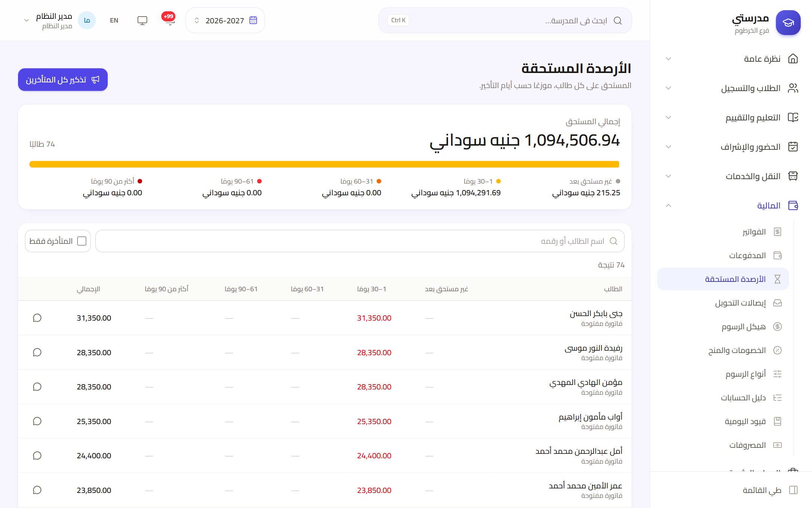Select الأرصدة المستحقة menu item
Screen dimensions: 812x508
(723, 279)
